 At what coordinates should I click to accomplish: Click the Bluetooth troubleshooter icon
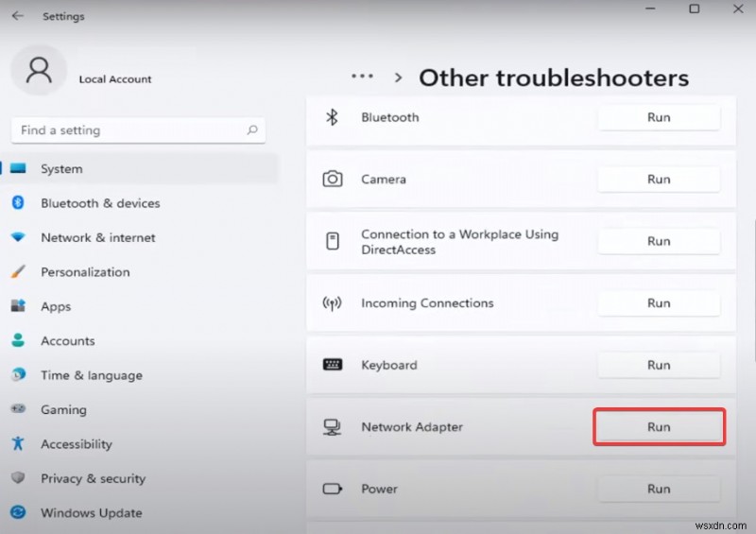click(332, 117)
